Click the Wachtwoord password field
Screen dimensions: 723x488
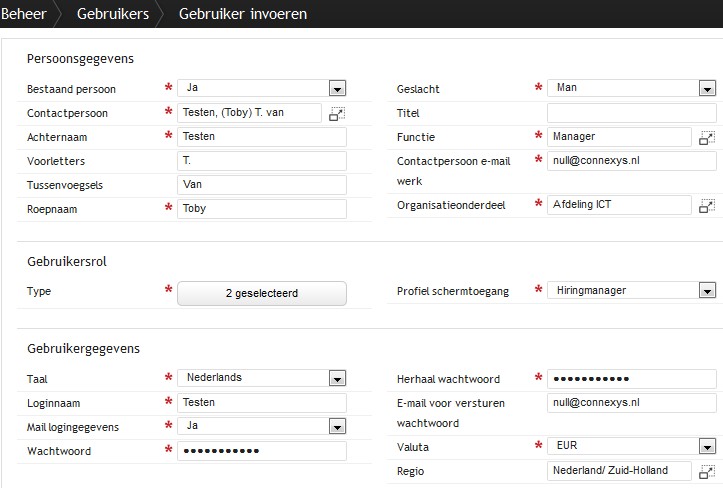(262, 451)
